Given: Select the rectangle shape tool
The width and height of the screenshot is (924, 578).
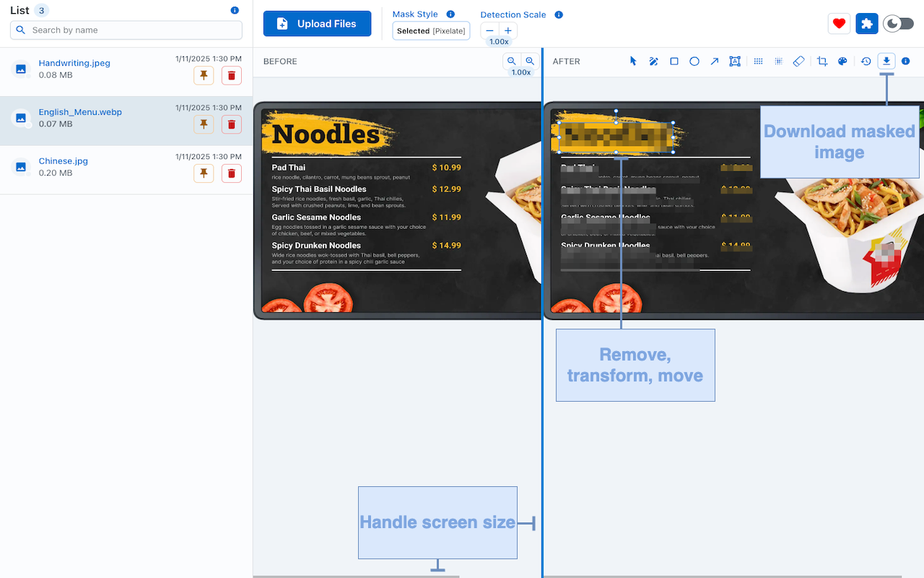Looking at the screenshot, I should click(x=674, y=61).
